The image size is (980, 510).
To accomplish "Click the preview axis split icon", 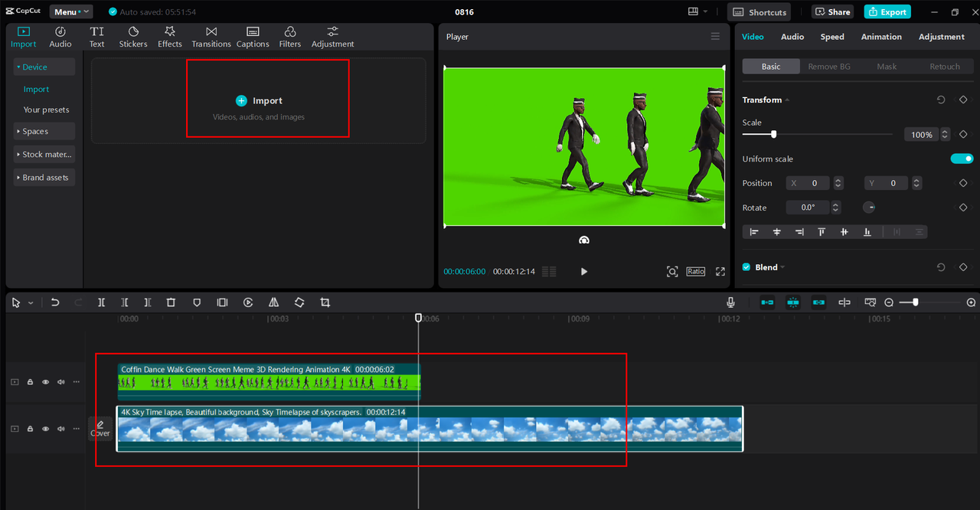I will [x=844, y=302].
